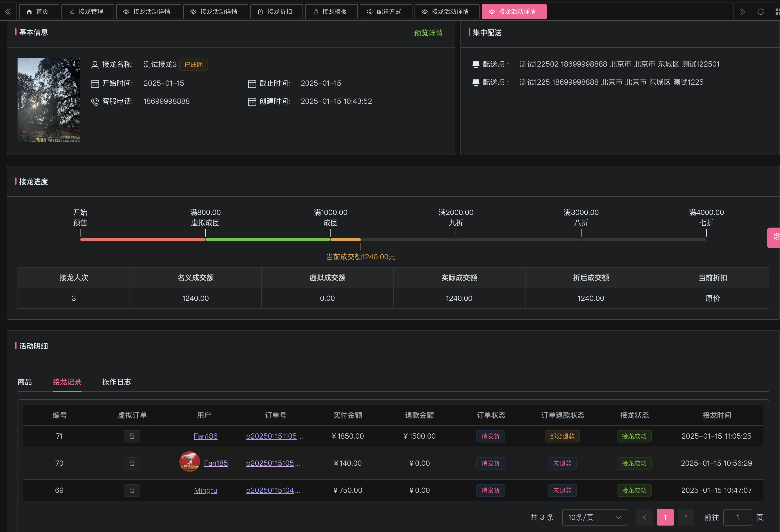The height and width of the screenshot is (532, 780).
Task: Click 未退款 tag in row 69
Action: (x=562, y=490)
